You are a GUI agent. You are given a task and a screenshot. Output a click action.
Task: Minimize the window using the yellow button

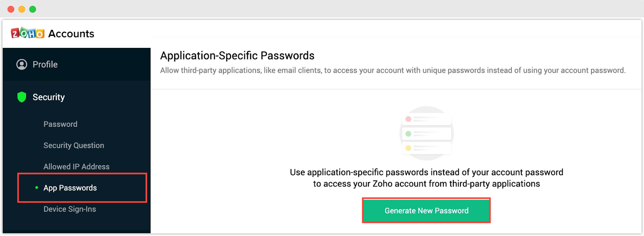pyautogui.click(x=22, y=9)
